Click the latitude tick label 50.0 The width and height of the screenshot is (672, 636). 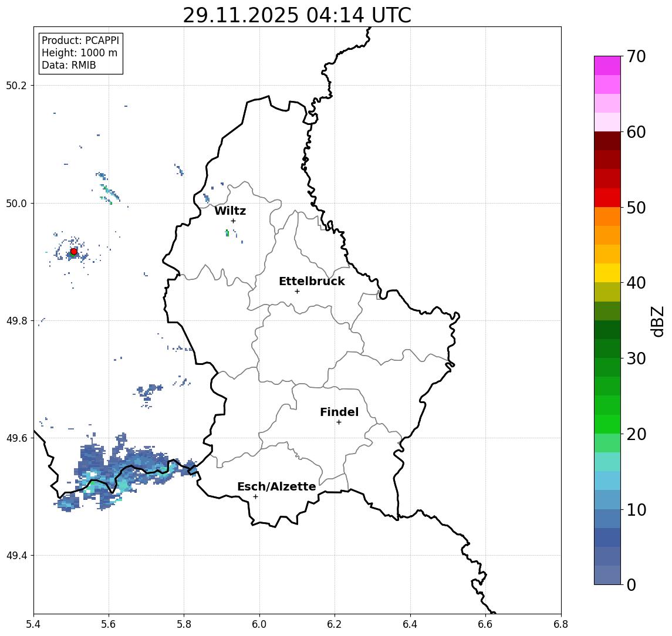pyautogui.click(x=16, y=204)
